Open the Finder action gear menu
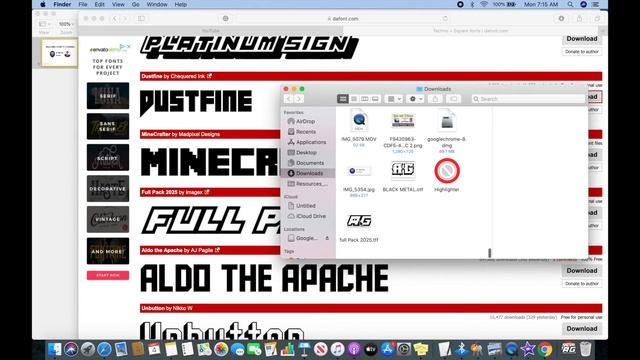 pos(415,99)
